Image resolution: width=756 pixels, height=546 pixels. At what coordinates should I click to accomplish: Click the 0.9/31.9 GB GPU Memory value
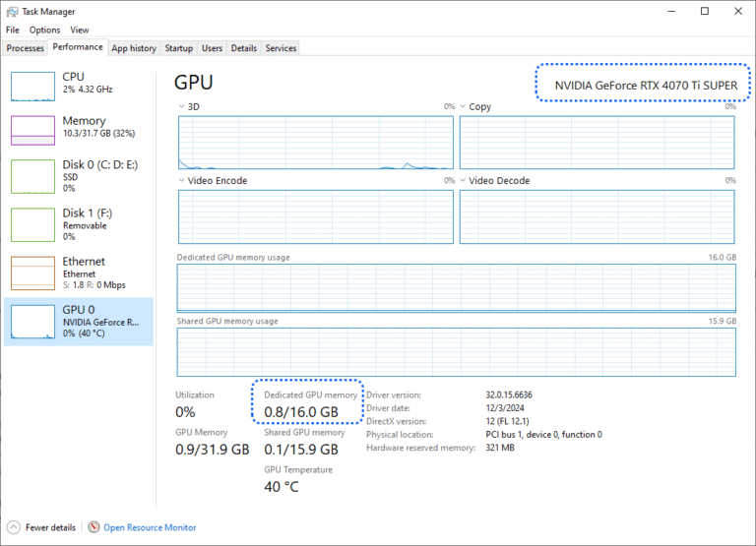click(213, 450)
